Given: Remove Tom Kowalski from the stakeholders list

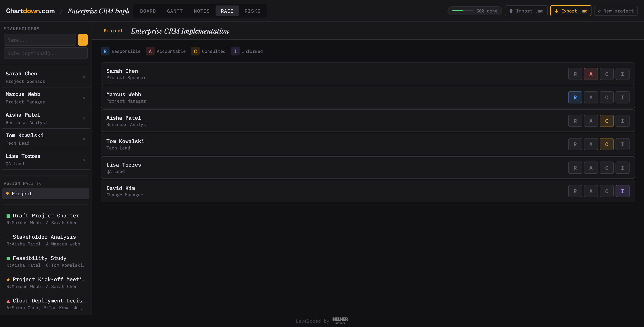Looking at the screenshot, I should (84, 139).
